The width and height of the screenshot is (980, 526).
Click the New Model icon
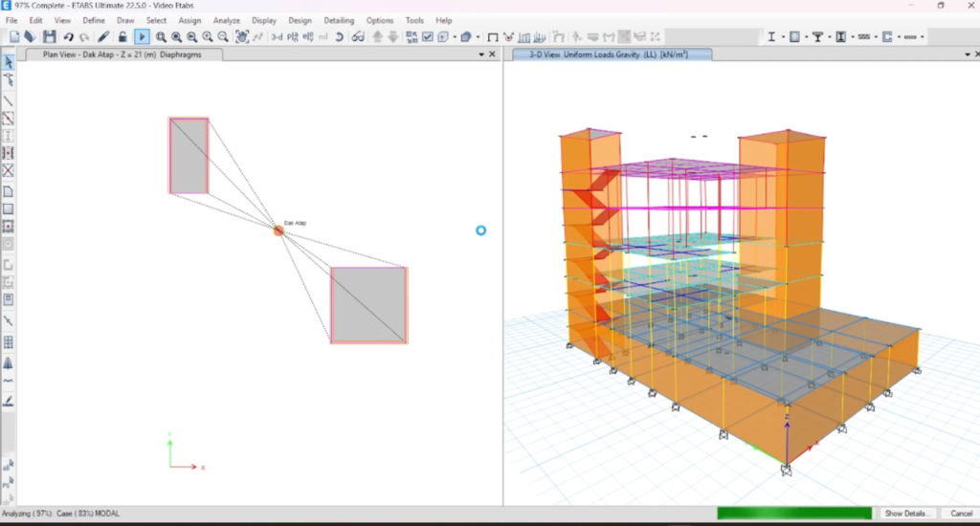pyautogui.click(x=14, y=37)
